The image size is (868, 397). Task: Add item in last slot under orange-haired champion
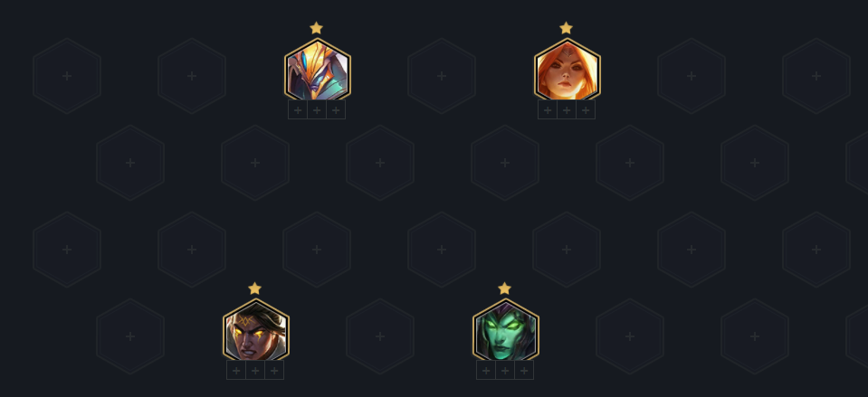tap(586, 110)
